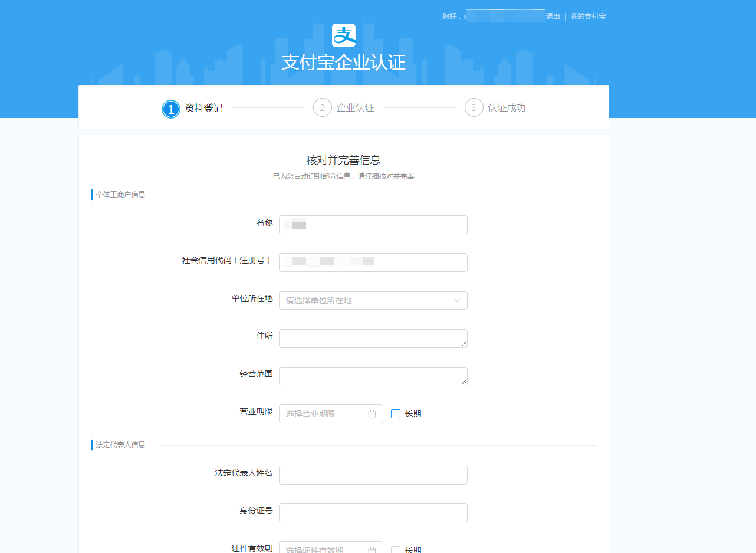Open the 单位所在地 dropdown
Image resolution: width=756 pixels, height=553 pixels.
click(x=366, y=300)
